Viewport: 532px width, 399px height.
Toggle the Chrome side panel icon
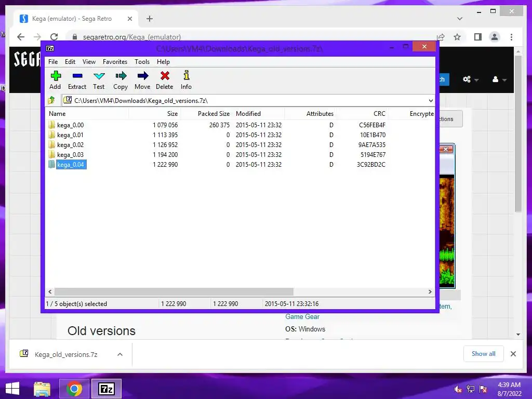(x=478, y=37)
